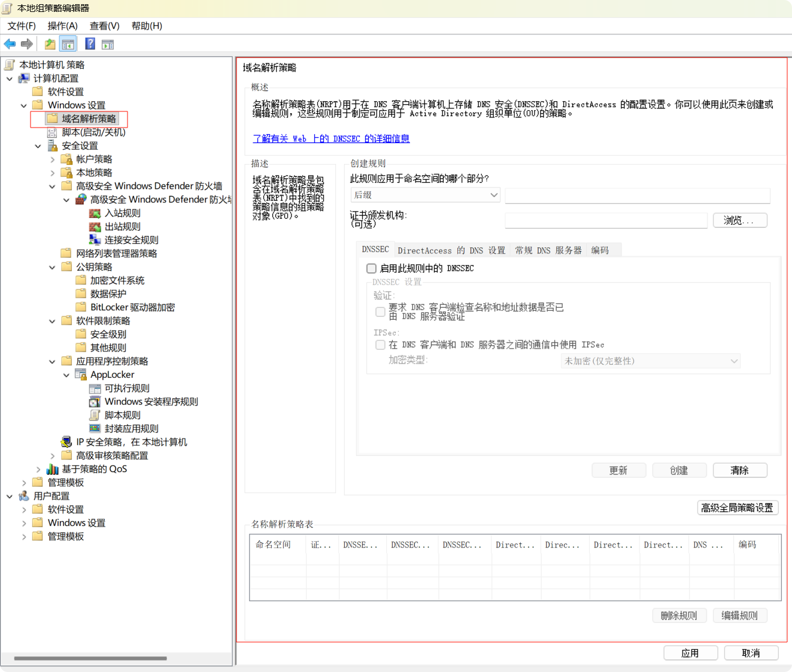Click the 入站规则 firewall icon

[95, 213]
